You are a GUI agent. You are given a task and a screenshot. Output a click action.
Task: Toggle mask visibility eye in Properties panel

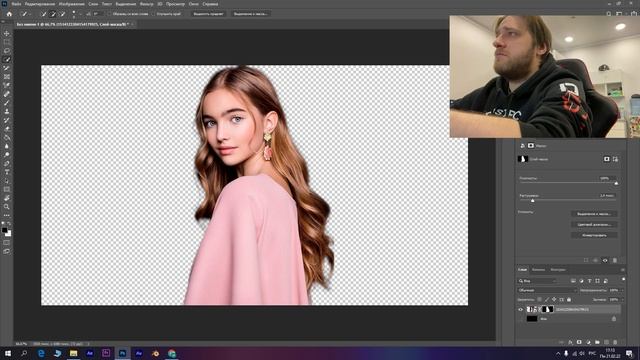605,260
